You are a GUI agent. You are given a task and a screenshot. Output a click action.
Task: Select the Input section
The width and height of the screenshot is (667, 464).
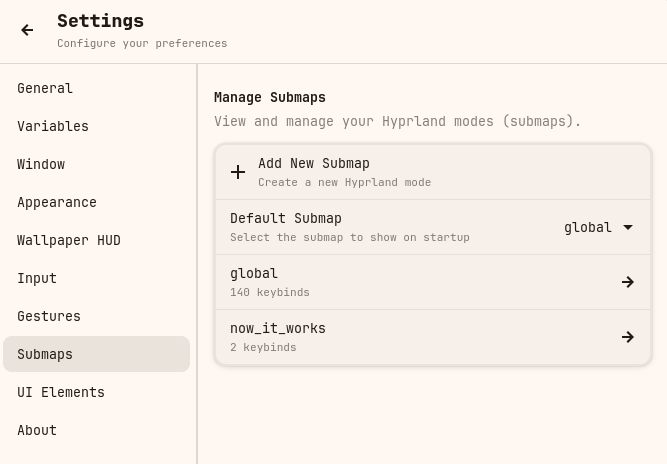coord(37,278)
